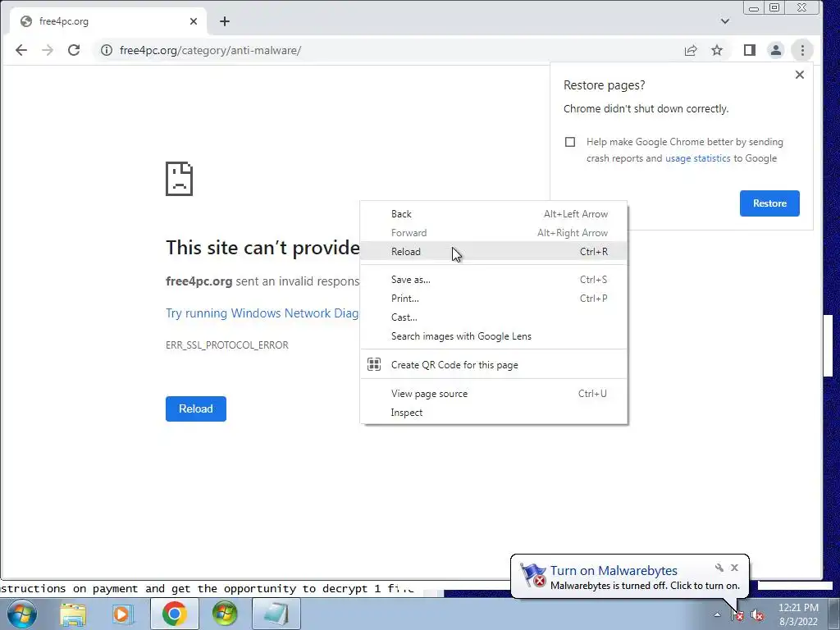Image resolution: width=840 pixels, height=630 pixels.
Task: Select the free4pc.org tab
Action: 108,21
